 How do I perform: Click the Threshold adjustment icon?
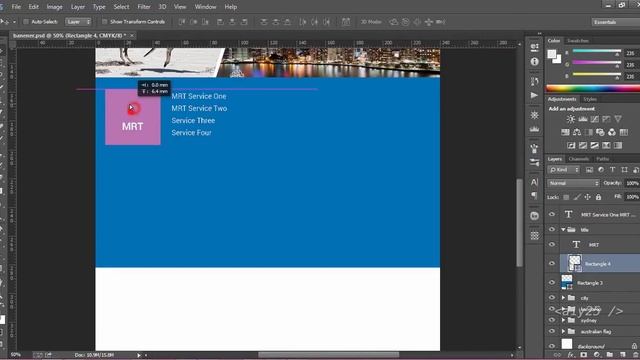point(595,145)
